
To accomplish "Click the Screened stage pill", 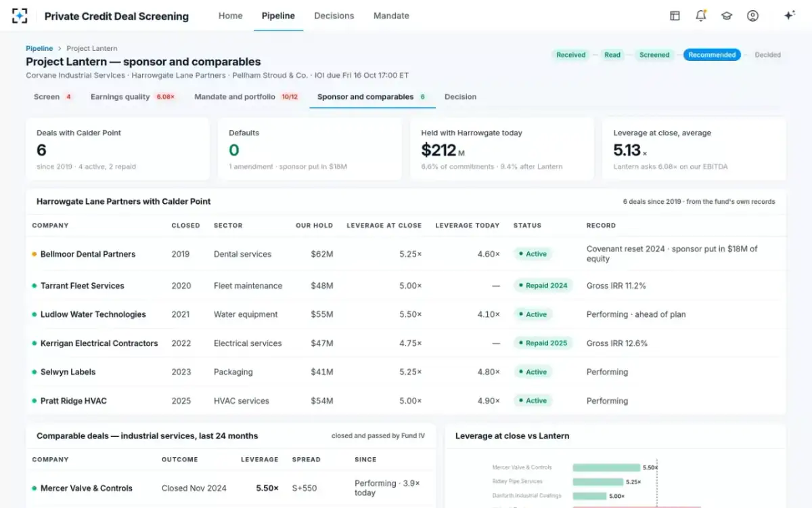I will (x=654, y=55).
